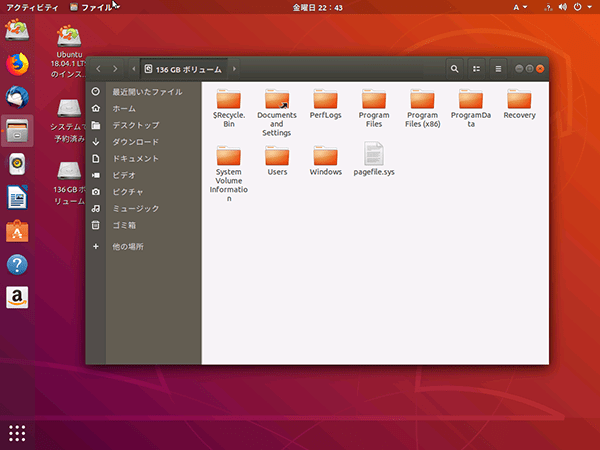Viewport: 600px width, 450px height.
Task: Open the search icon in Files toolbar
Action: (x=455, y=69)
